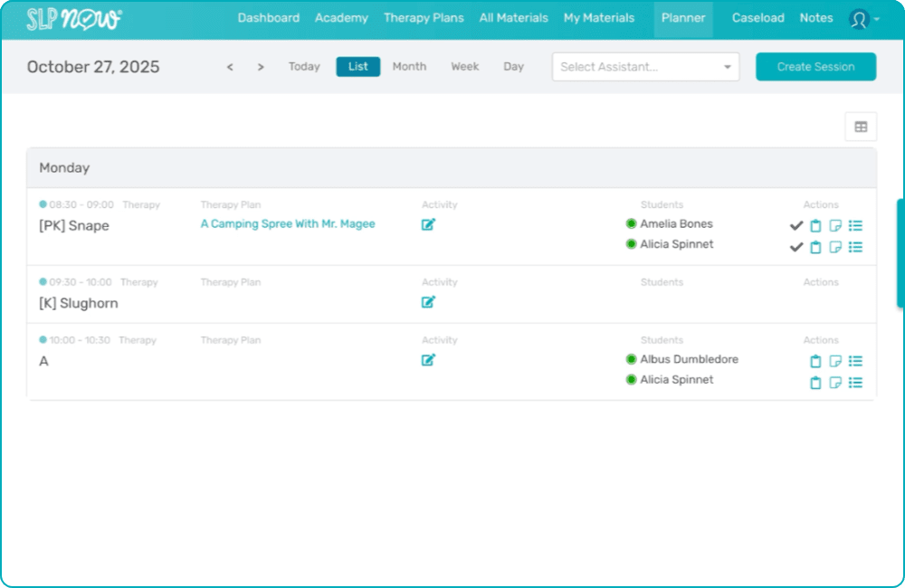
Task: Click the 10:00 - 10:30 time label
Action: [x=80, y=340]
